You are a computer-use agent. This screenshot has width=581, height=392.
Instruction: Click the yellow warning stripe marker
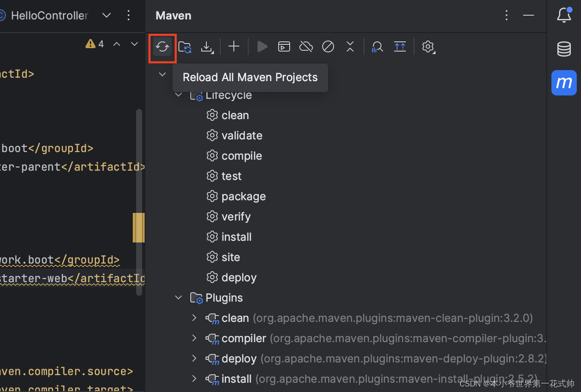[x=139, y=228]
